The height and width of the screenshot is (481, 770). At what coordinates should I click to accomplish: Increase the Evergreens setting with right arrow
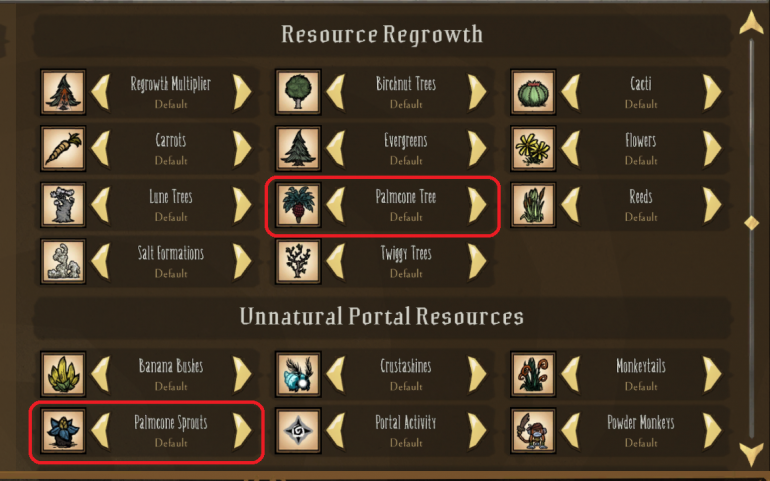click(477, 148)
